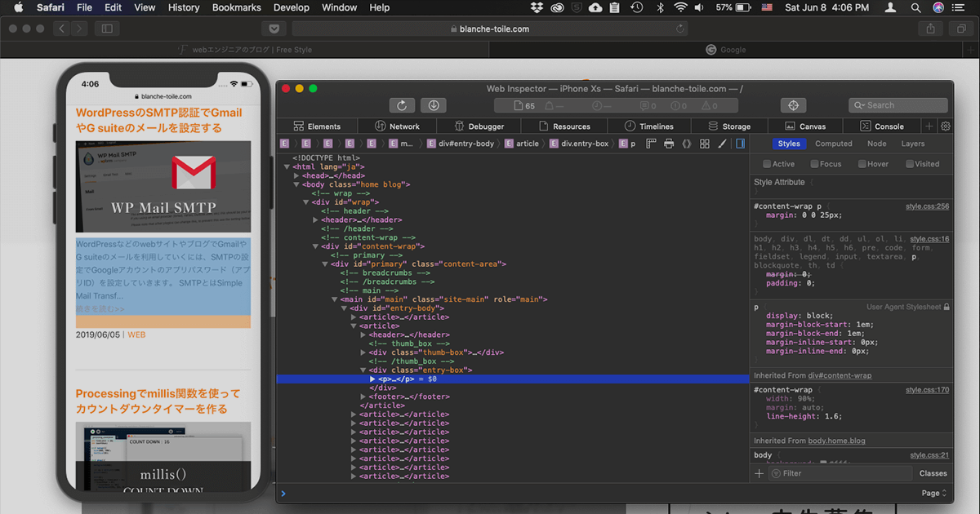The width and height of the screenshot is (980, 514).
Task: Click the reload page icon in Web Inspector
Action: click(401, 104)
